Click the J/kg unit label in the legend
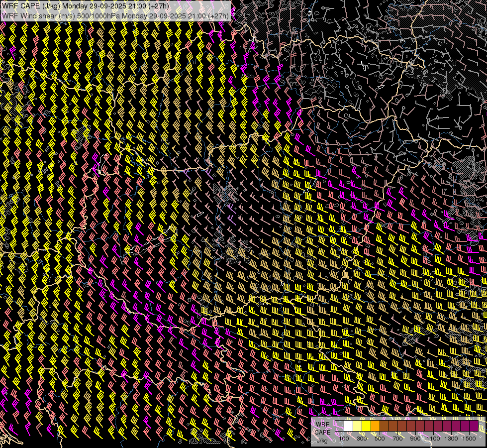The height and width of the screenshot is (448, 487). (322, 440)
